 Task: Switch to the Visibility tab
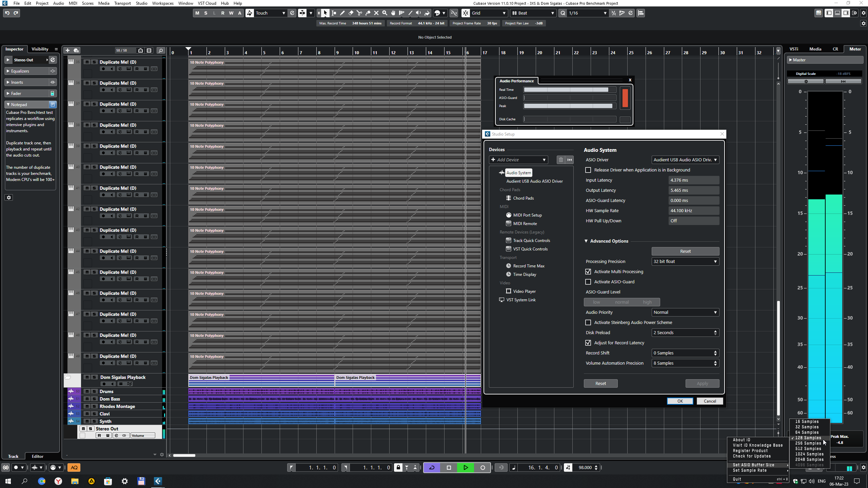[40, 49]
